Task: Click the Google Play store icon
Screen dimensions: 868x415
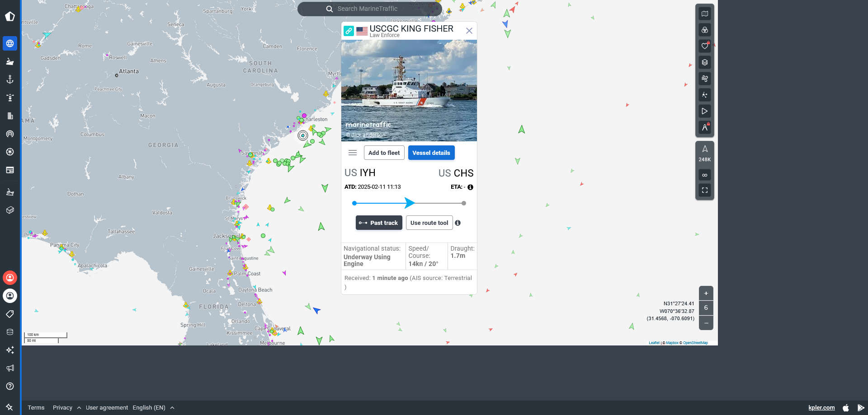Action: [861, 407]
